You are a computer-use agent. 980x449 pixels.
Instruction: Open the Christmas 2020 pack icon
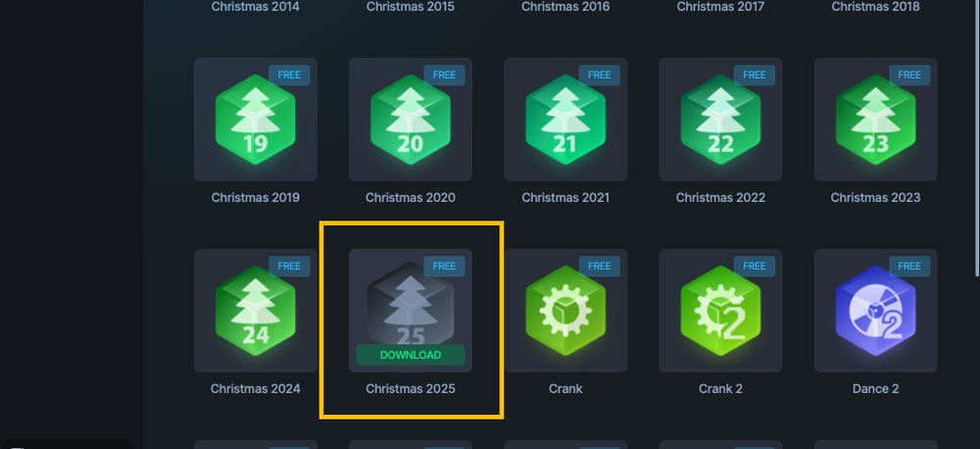410,120
